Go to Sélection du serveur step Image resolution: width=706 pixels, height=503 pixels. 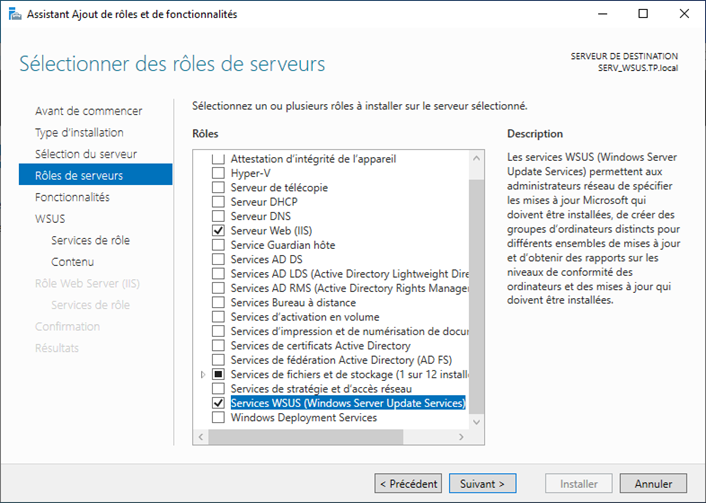pyautogui.click(x=86, y=154)
